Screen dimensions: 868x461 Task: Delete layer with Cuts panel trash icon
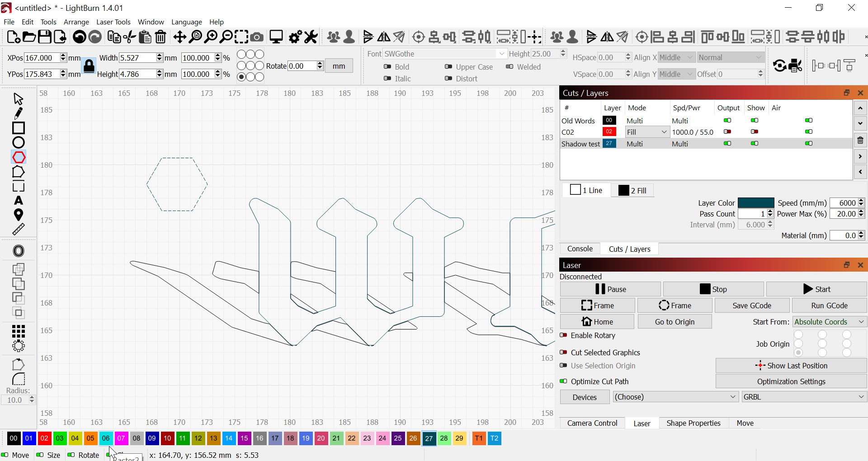860,140
